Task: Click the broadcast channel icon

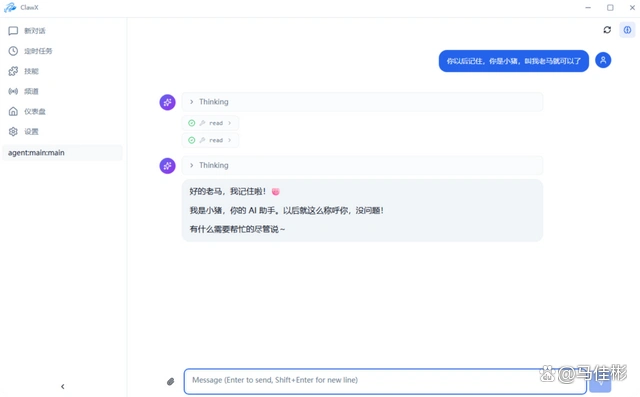Action: (13, 91)
